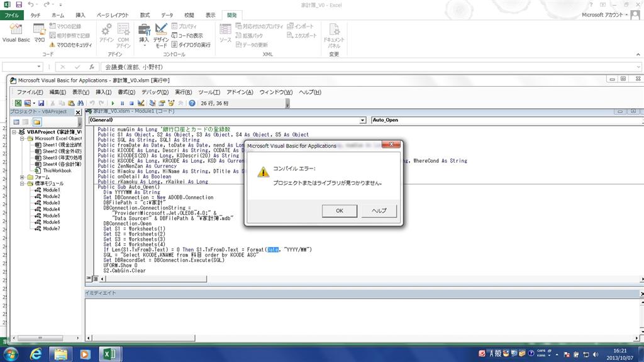This screenshot has height=362, width=644.
Task: Click ダイアログの実行 in ribbon
Action: 191,45
